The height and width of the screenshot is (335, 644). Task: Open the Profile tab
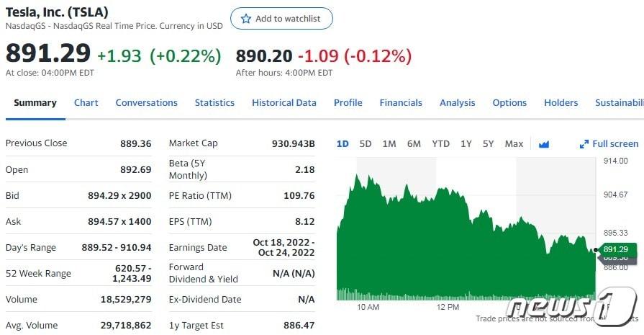[x=348, y=103]
